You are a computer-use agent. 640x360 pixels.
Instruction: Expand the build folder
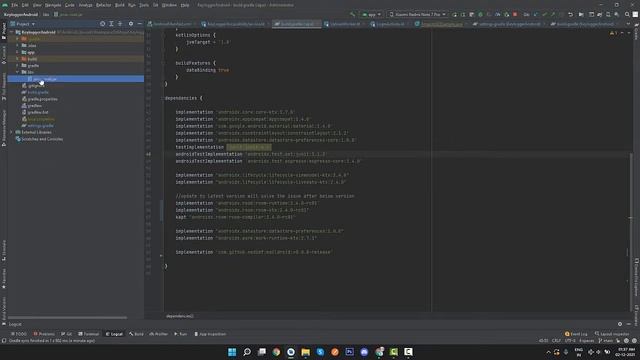[x=18, y=59]
